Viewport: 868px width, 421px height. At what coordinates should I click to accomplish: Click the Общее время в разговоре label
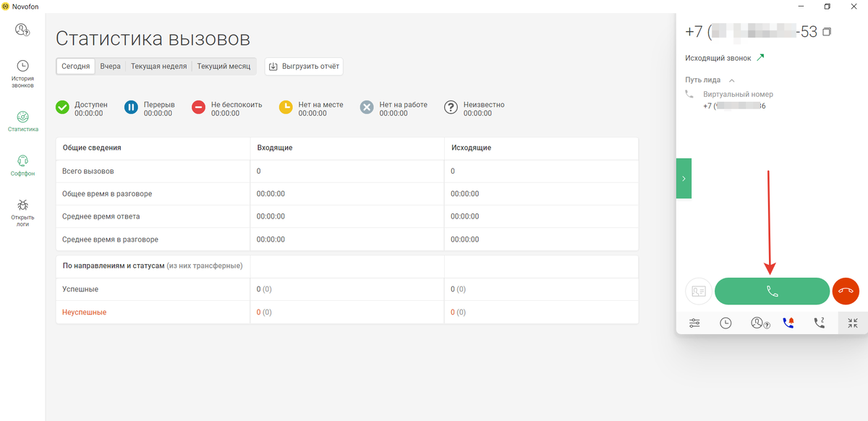pos(107,195)
